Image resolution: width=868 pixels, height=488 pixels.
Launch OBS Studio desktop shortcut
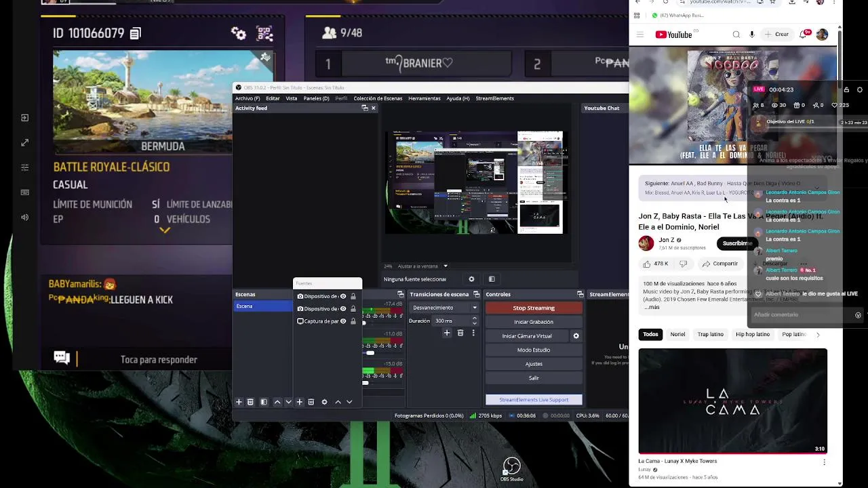[x=511, y=469]
